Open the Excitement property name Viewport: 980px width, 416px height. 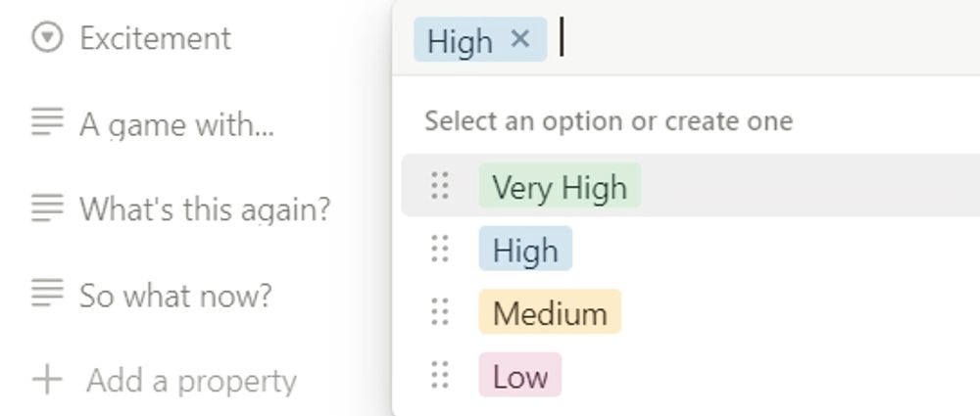pyautogui.click(x=155, y=38)
